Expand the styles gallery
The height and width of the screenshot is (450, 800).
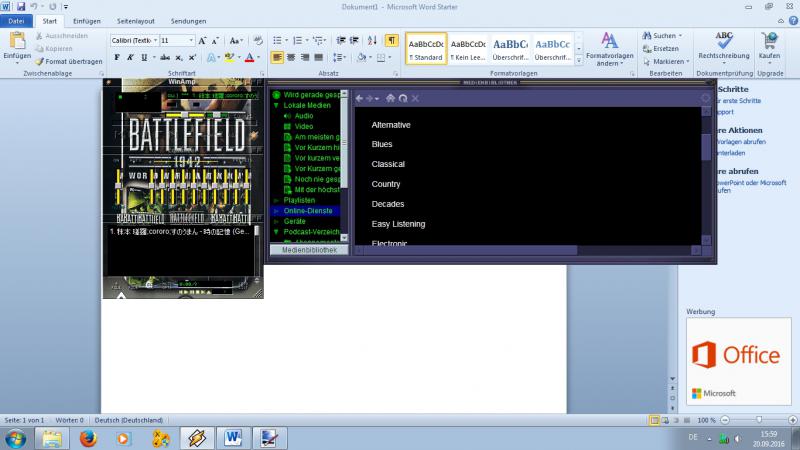[579, 60]
